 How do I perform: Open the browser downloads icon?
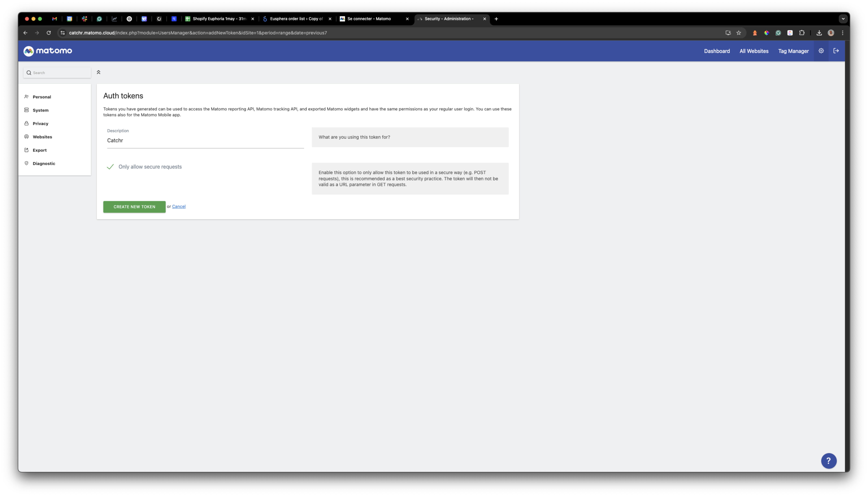coord(819,33)
